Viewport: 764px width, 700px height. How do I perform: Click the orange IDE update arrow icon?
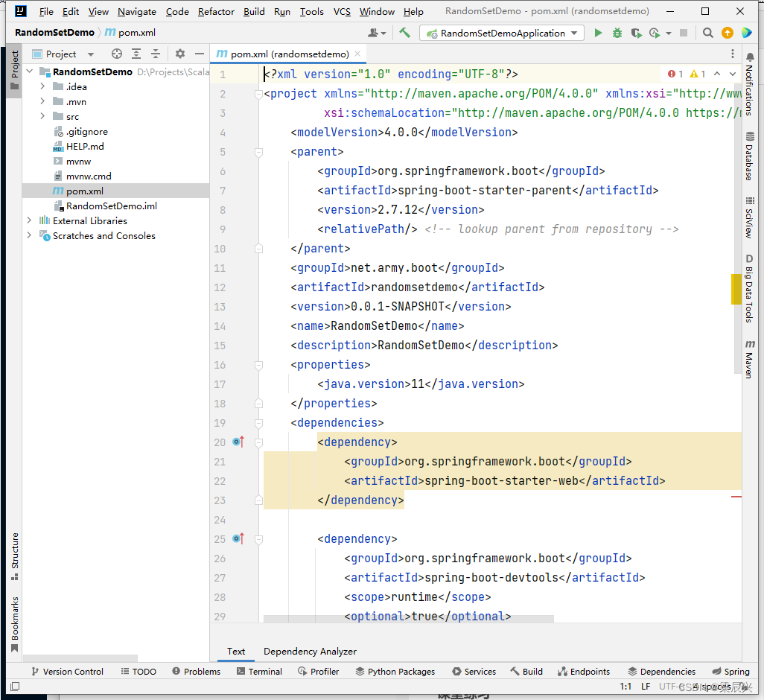pos(727,33)
